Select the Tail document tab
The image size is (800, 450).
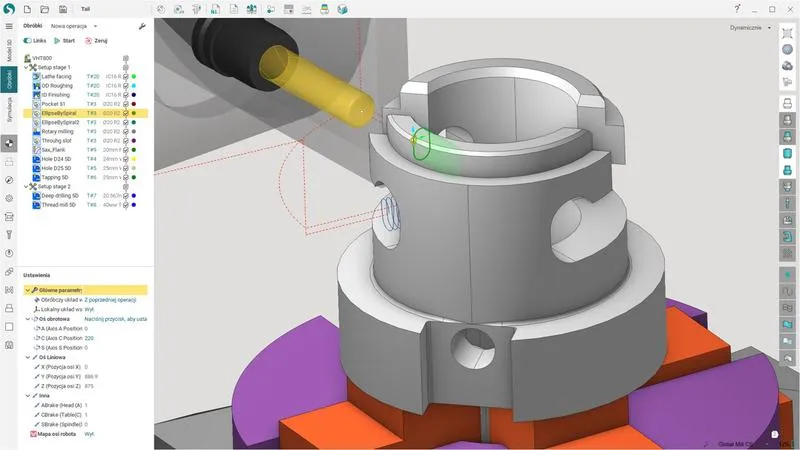(x=85, y=9)
